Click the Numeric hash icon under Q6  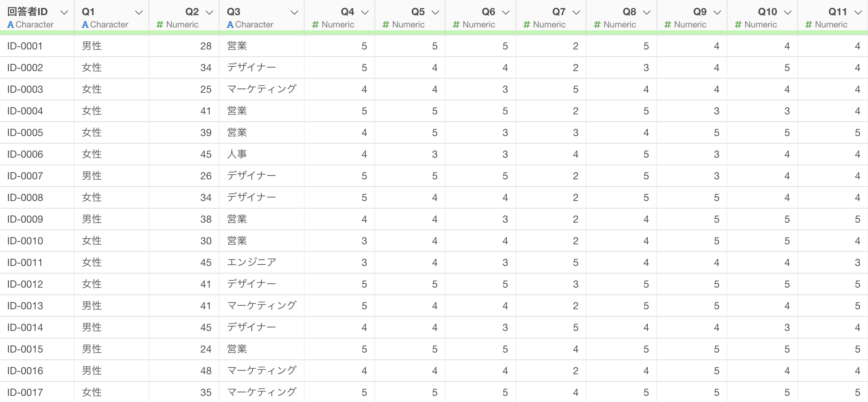tap(456, 25)
